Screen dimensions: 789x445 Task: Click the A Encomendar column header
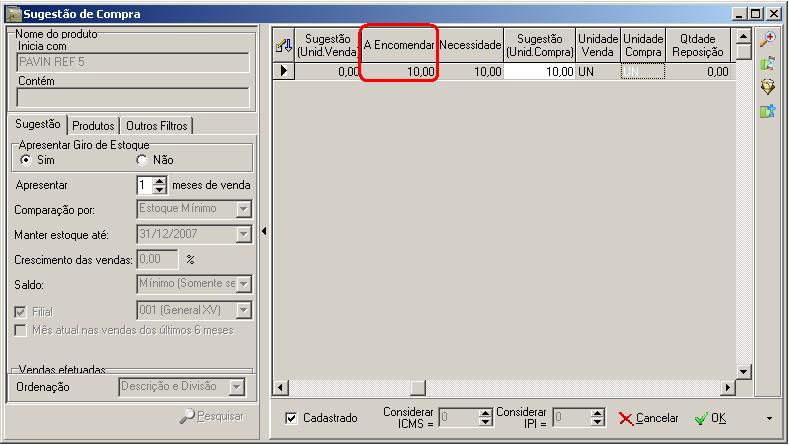399,45
